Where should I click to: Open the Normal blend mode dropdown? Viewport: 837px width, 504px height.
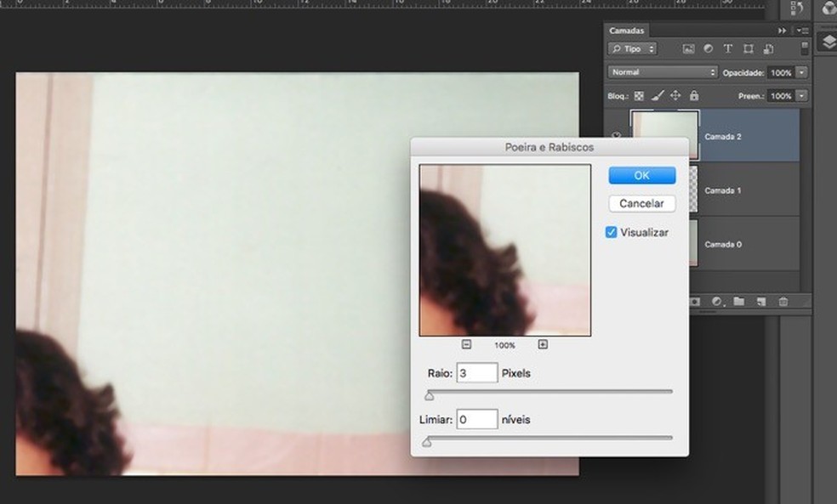tap(663, 73)
